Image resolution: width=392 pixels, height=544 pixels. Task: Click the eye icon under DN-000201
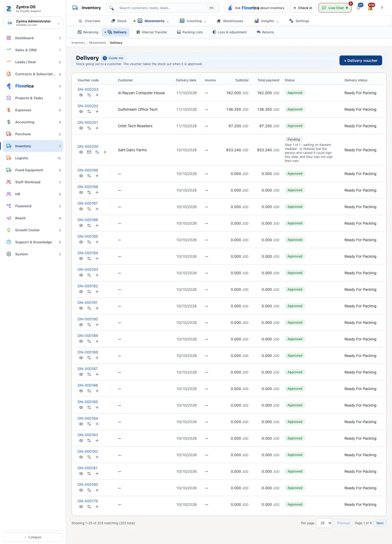(x=81, y=128)
